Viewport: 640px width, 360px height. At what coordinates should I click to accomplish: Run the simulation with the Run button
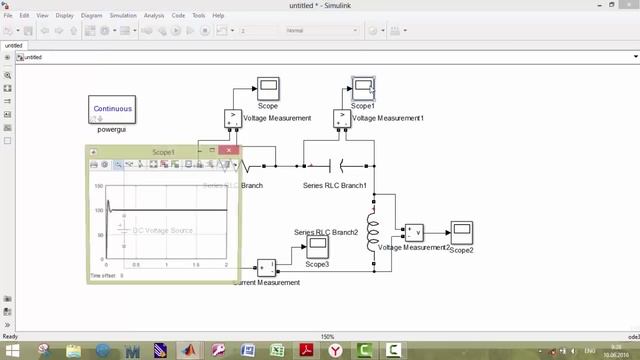(176, 31)
